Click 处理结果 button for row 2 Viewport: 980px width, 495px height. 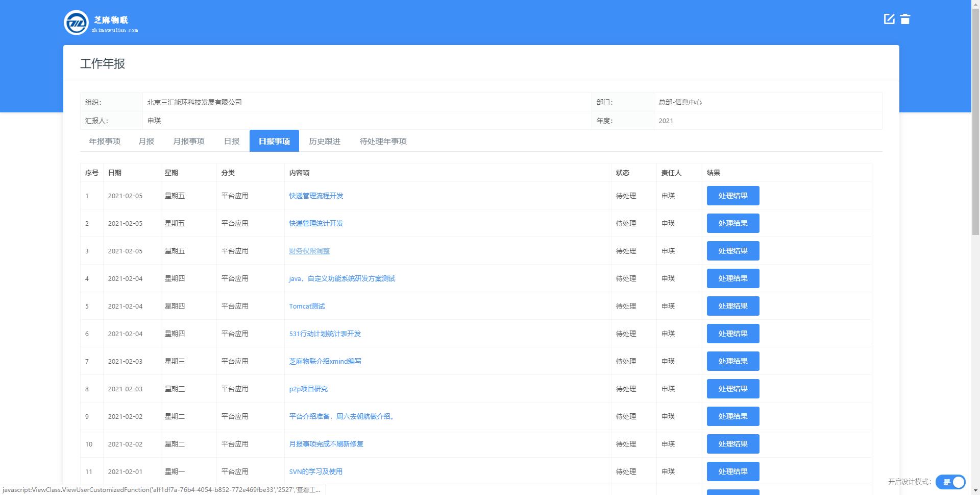(x=733, y=223)
